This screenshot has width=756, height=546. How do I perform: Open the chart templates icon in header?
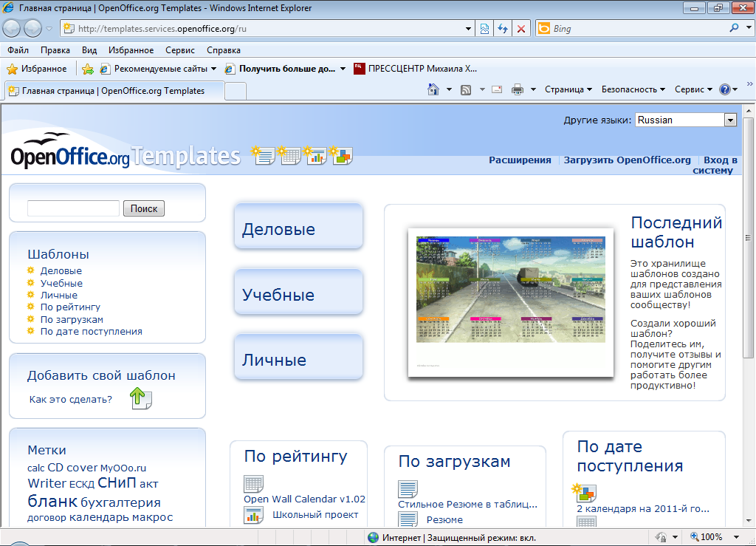click(x=315, y=155)
